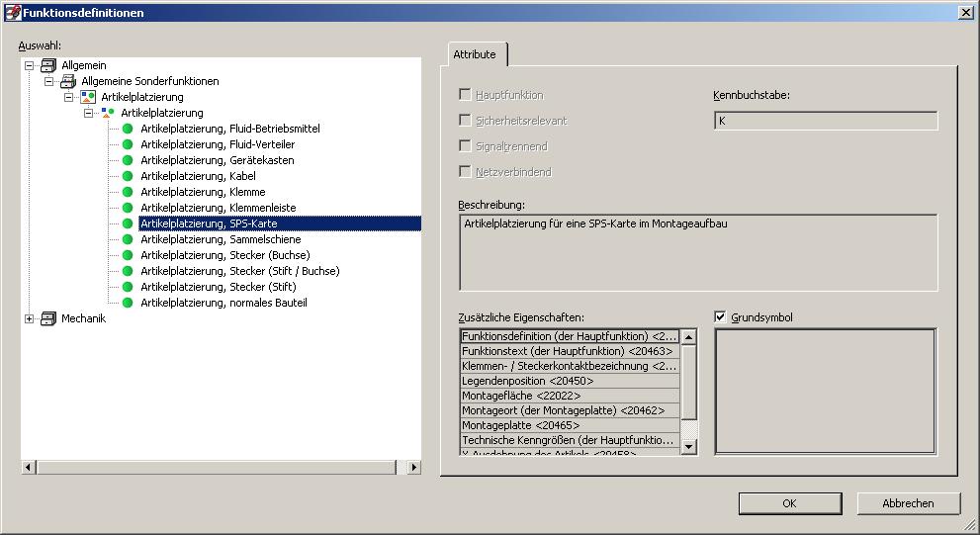Toggle the Hauptfunktion checkbox
This screenshot has height=535, width=980.
(x=465, y=94)
